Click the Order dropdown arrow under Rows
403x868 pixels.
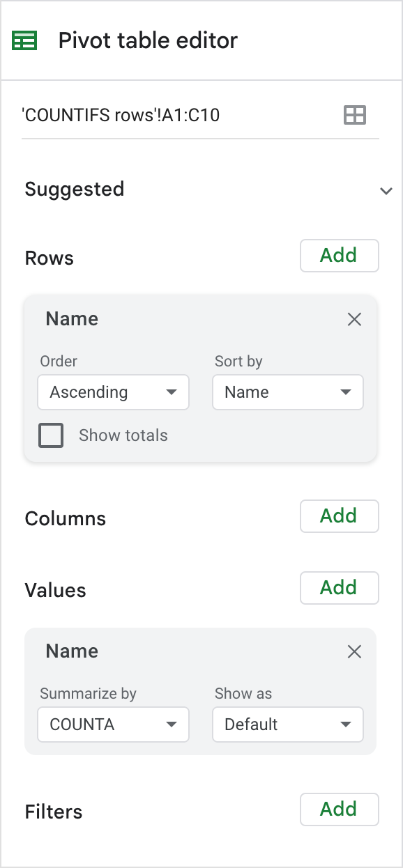[x=172, y=392]
